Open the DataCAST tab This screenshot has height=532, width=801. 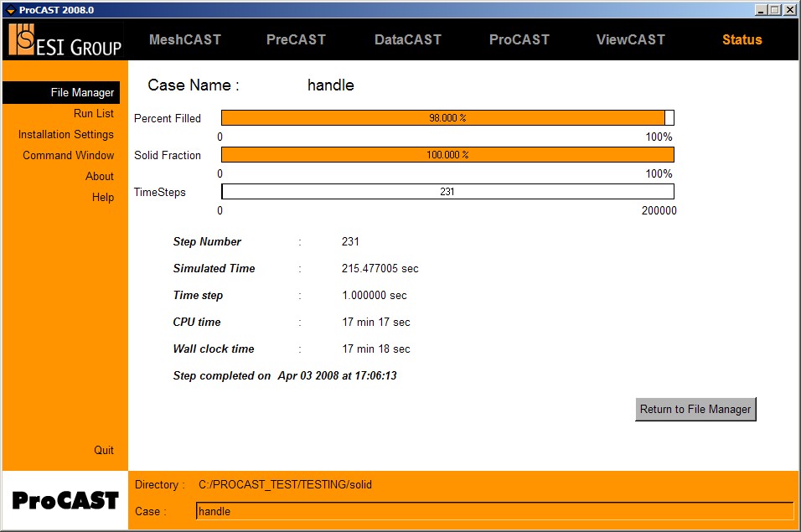pos(408,40)
